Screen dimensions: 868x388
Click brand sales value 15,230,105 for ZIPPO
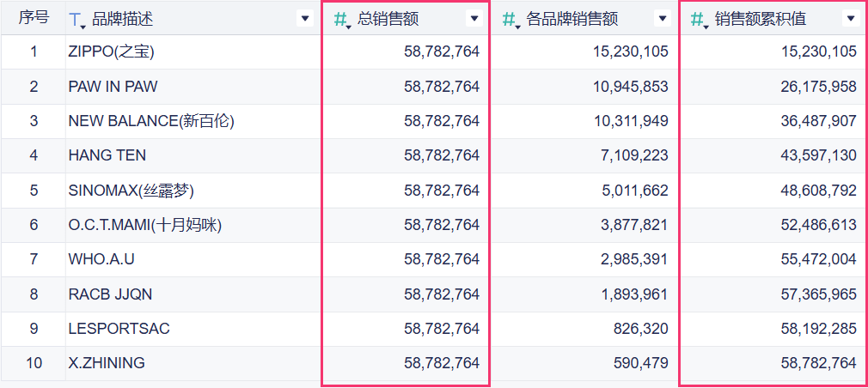(x=631, y=52)
